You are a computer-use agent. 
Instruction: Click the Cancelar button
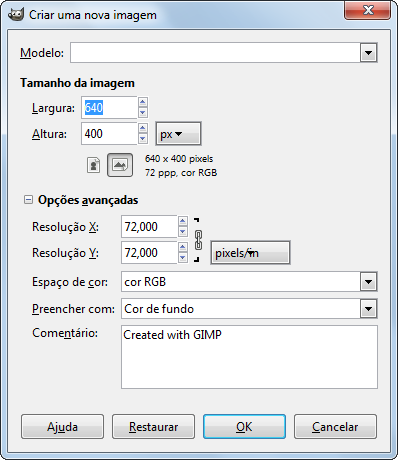pyautogui.click(x=335, y=427)
